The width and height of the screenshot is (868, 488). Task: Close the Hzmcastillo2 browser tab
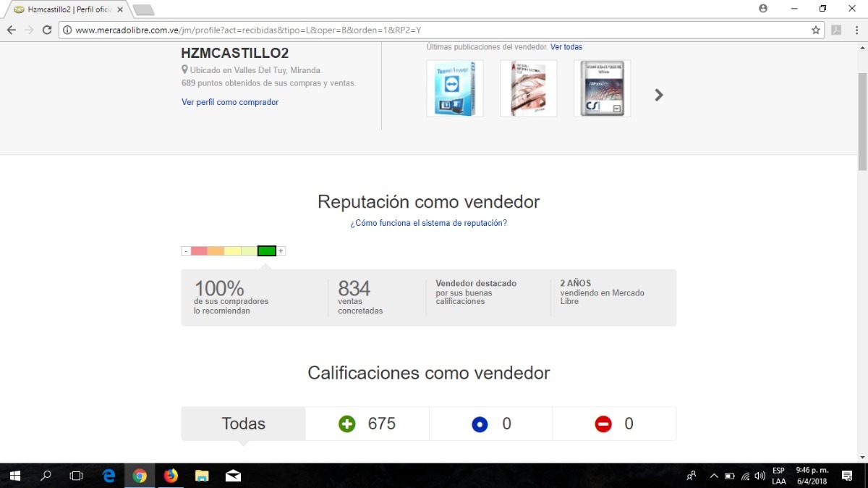120,9
